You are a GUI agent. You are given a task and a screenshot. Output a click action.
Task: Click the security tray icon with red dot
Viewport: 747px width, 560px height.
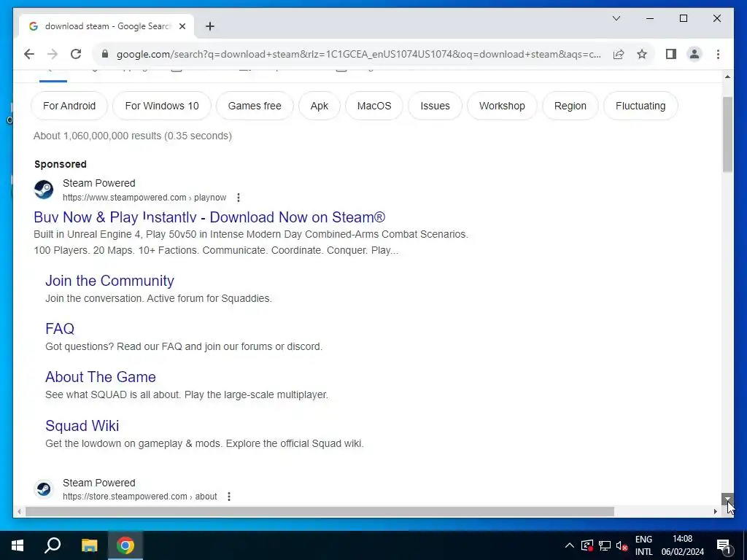coord(587,545)
